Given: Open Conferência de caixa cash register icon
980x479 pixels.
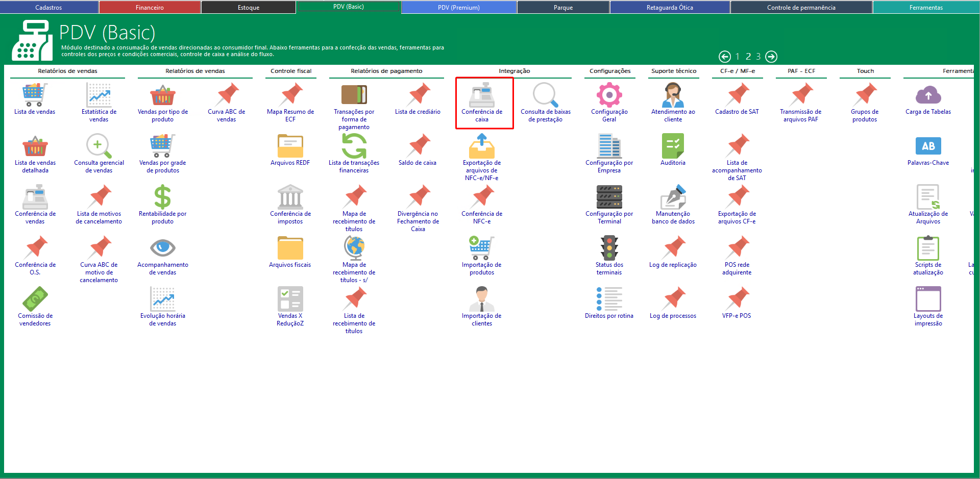Looking at the screenshot, I should coord(481,95).
